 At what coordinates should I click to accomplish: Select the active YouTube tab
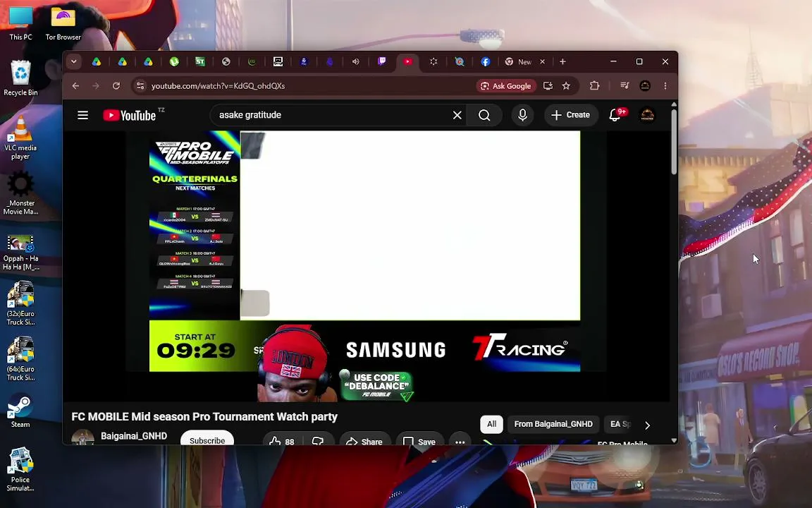[407, 61]
